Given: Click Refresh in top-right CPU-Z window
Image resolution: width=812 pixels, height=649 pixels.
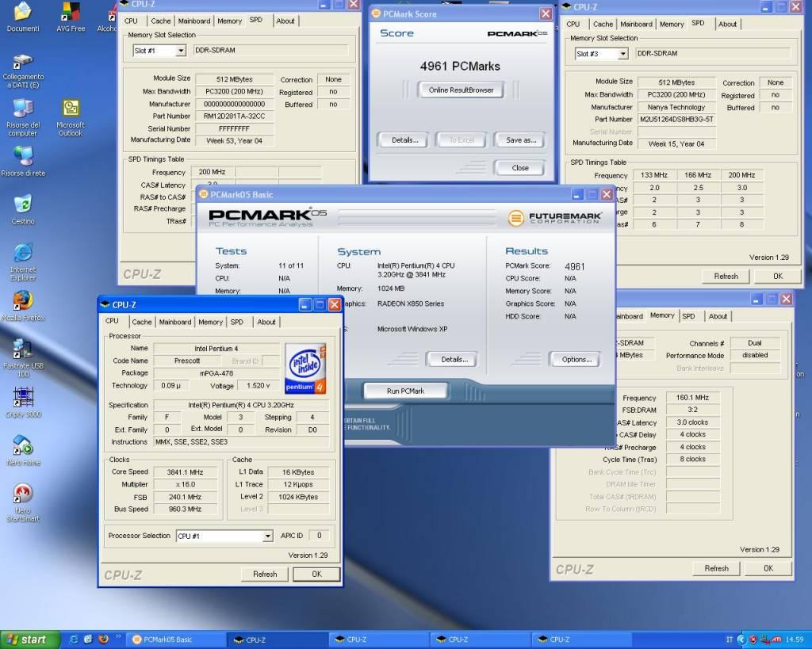Looking at the screenshot, I should coord(726,277).
